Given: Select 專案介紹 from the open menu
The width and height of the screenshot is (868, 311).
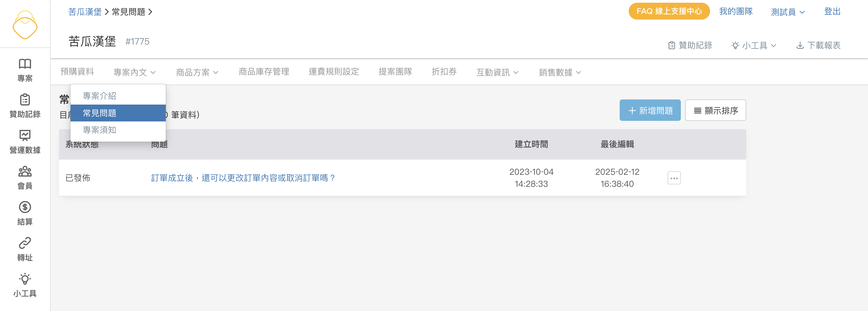Looking at the screenshot, I should [100, 96].
